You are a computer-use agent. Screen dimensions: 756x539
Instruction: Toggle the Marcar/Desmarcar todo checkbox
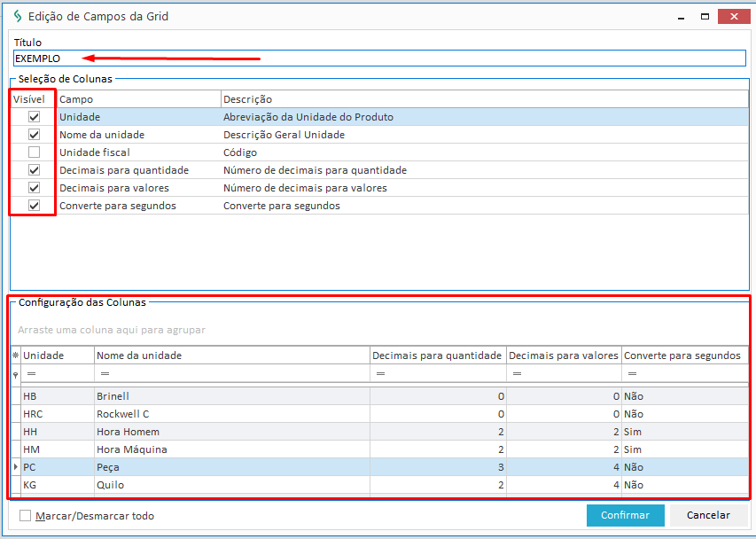coord(26,516)
